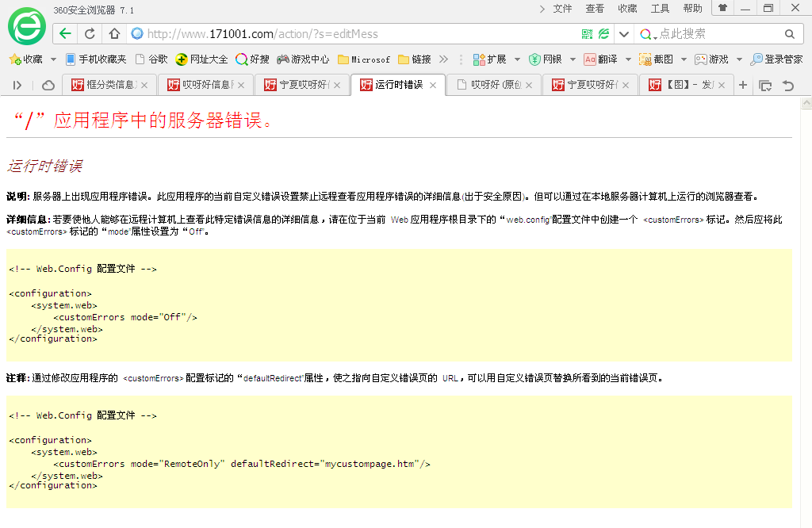Click the QR code icon in address bar
Viewport: 812px width, 528px height.
(587, 34)
